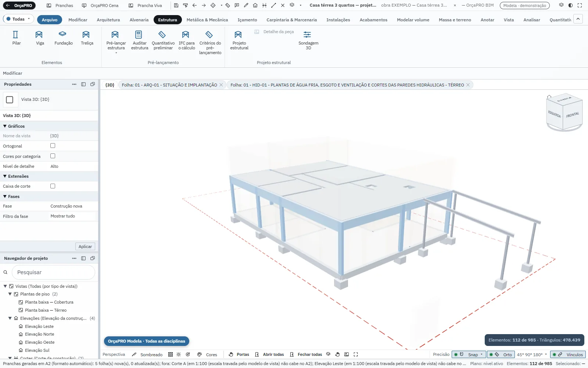Open the Instalações ribbon tab
Screen dimensions: 588x368
click(x=338, y=20)
